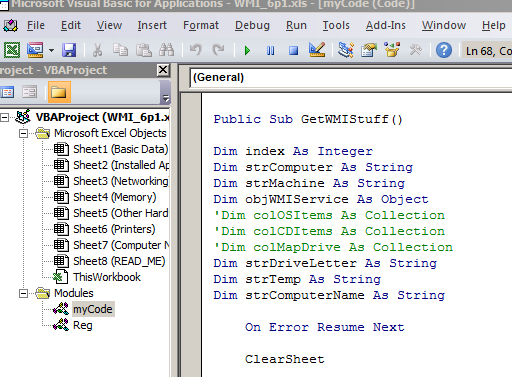Collapse the Microsoft Excel Objects folder
Screen dimensions: 512x377
click(x=23, y=133)
